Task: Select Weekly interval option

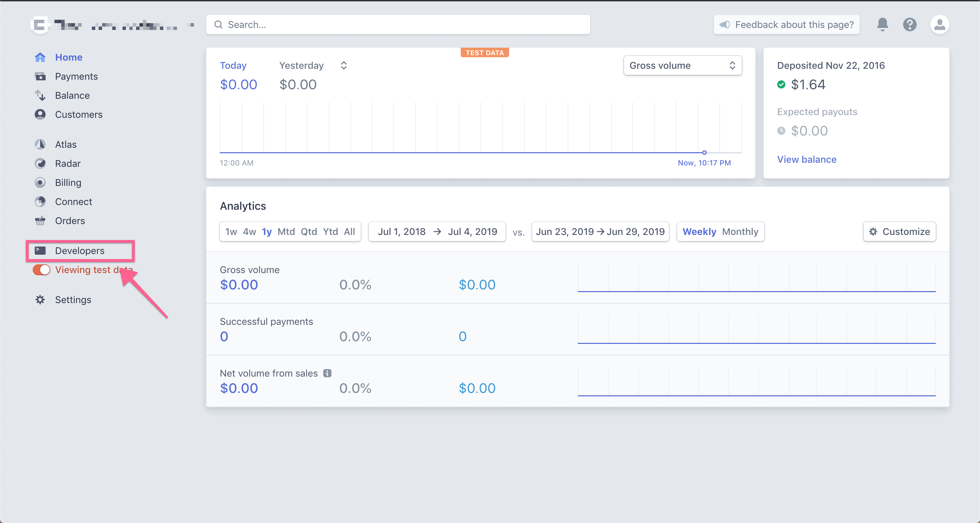Action: tap(699, 232)
